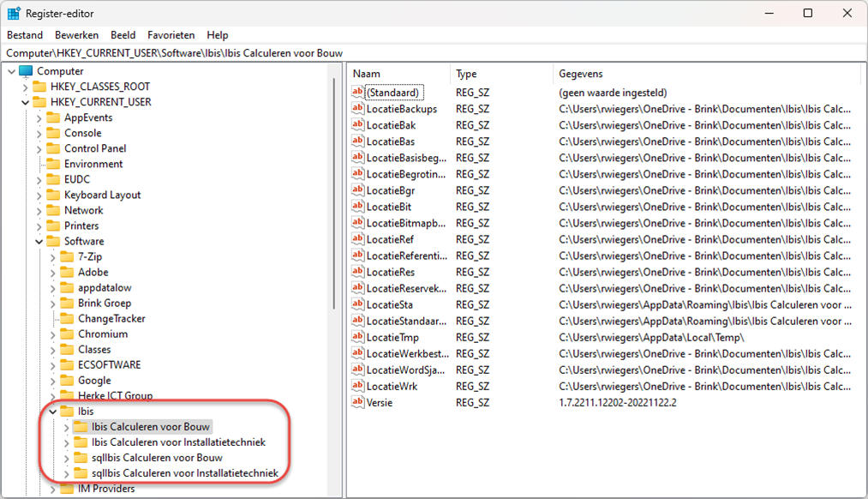Image resolution: width=868 pixels, height=499 pixels.
Task: Click the string value icon beside Versie
Action: [358, 402]
